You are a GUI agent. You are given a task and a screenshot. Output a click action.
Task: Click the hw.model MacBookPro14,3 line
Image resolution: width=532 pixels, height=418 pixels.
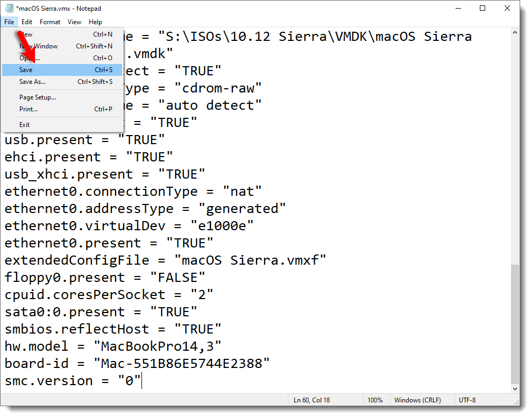pyautogui.click(x=113, y=346)
